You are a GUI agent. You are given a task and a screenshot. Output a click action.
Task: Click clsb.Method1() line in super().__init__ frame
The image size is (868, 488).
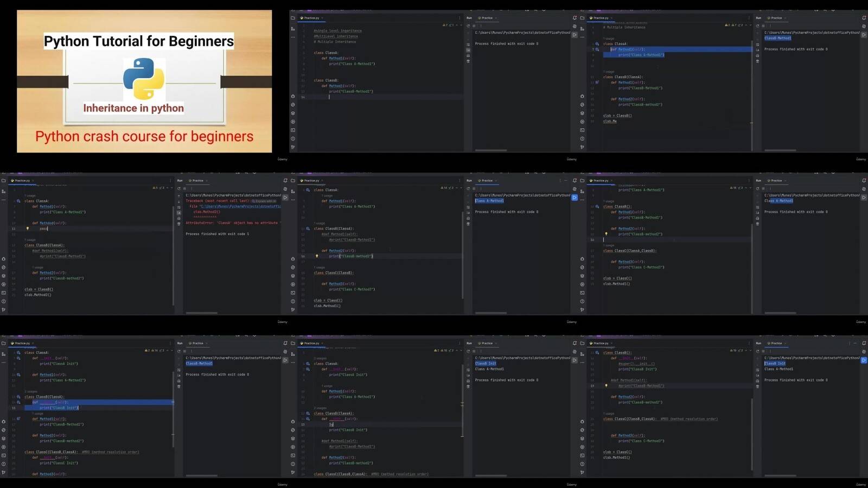(x=616, y=458)
